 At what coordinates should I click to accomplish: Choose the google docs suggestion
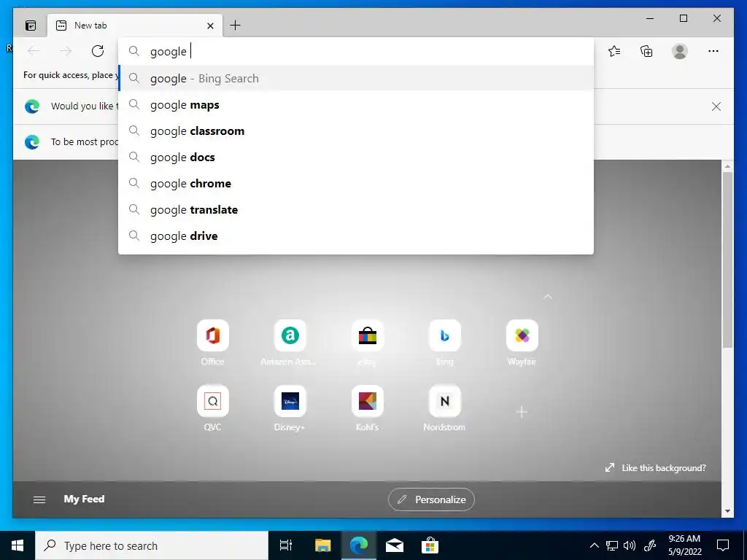(x=356, y=157)
